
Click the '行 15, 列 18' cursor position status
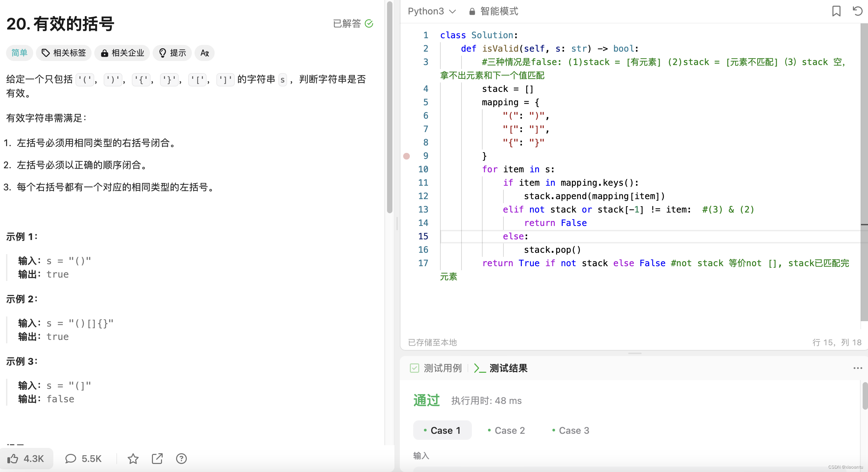[x=837, y=342]
